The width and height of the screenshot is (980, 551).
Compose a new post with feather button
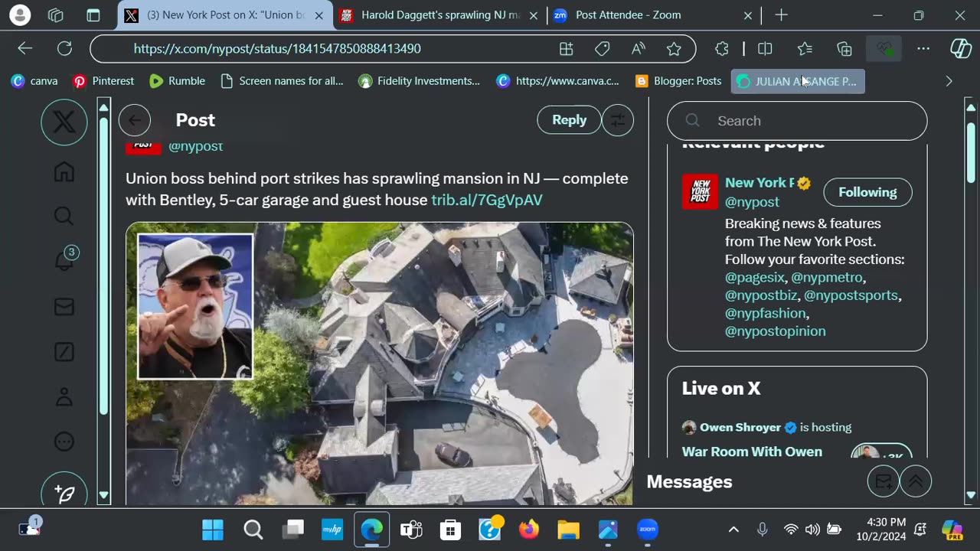[x=64, y=492]
